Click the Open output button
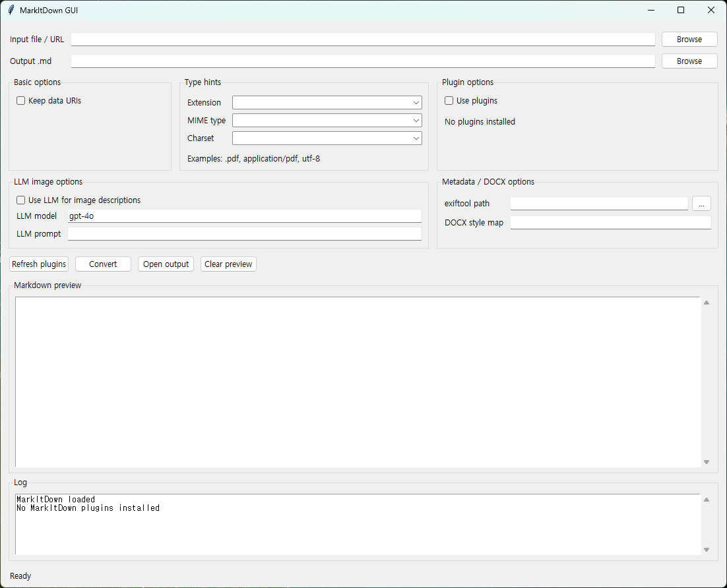 (166, 264)
